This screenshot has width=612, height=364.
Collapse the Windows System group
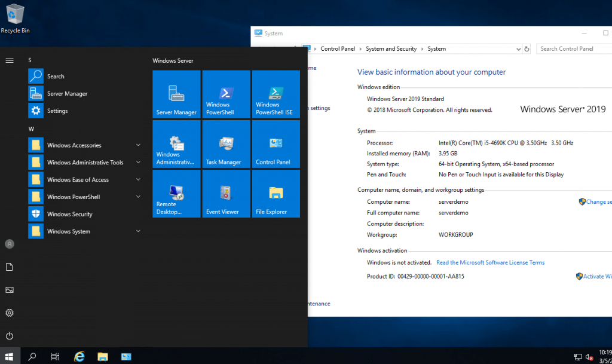[138, 231]
